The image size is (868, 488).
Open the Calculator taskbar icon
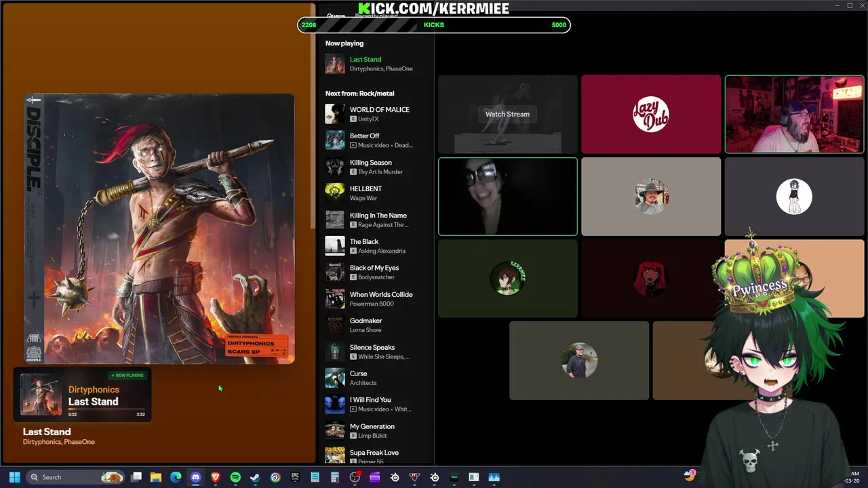point(335,477)
